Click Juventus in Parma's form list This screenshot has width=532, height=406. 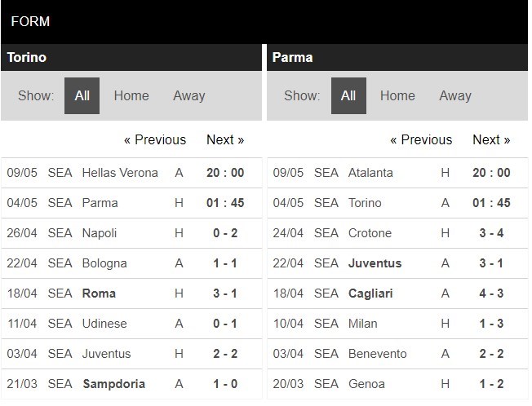(x=375, y=263)
